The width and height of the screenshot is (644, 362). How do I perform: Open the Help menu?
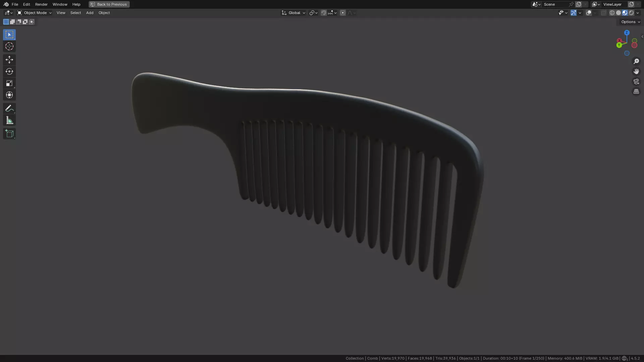pos(76,4)
